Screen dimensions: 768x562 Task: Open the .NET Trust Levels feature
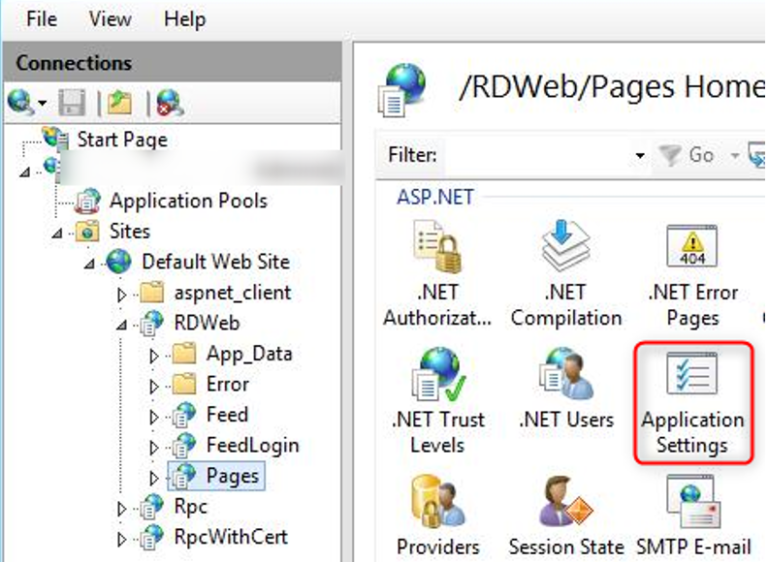[x=437, y=400]
